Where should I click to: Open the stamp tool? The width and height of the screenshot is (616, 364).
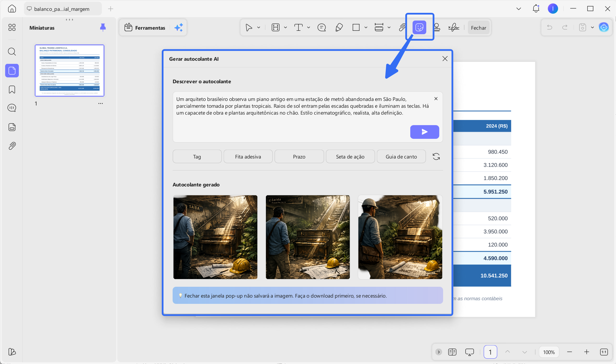tap(437, 27)
